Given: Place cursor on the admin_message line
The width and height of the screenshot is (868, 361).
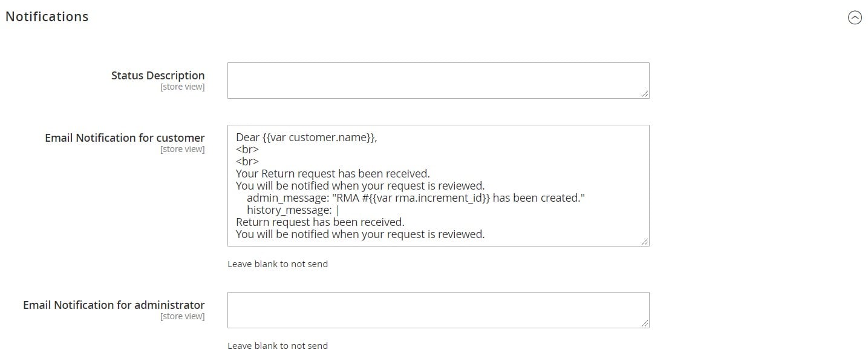Looking at the screenshot, I should click(416, 198).
